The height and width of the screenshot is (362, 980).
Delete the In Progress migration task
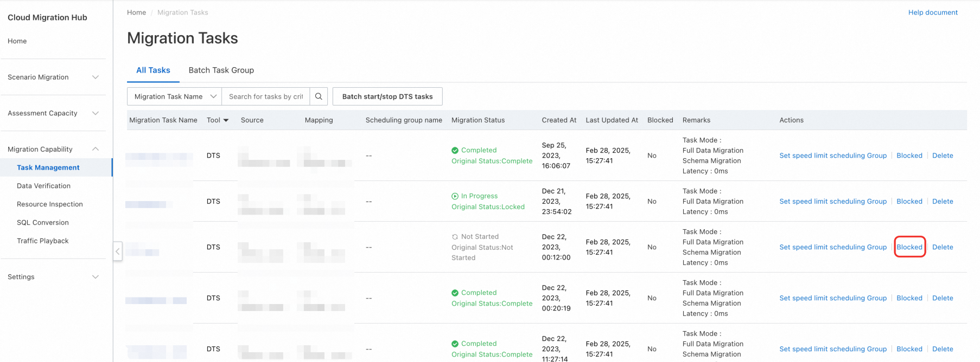click(x=943, y=202)
